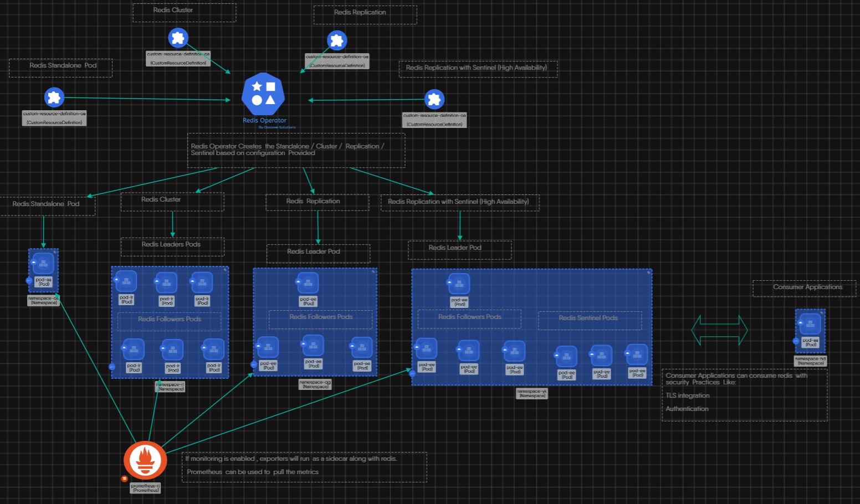
Task: Click the 'Authentication' text line
Action: [x=687, y=409]
